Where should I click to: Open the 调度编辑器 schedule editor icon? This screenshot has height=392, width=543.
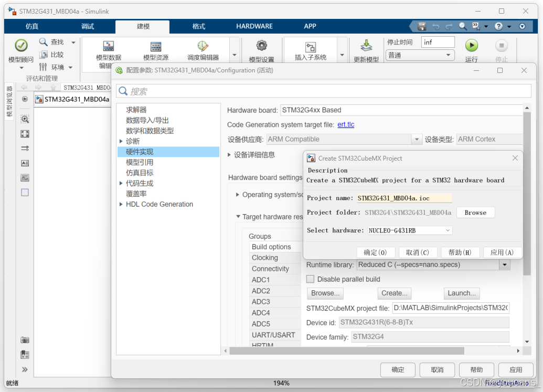tap(203, 46)
